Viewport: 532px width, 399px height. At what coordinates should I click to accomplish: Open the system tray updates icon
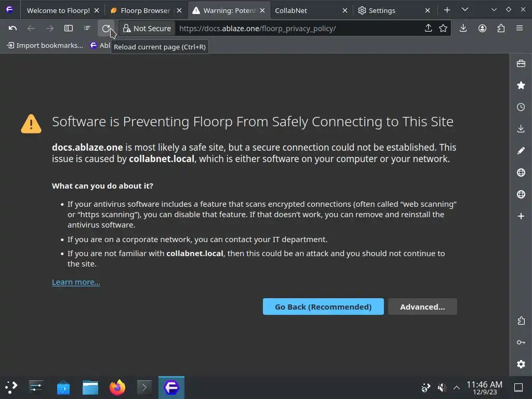click(x=426, y=388)
